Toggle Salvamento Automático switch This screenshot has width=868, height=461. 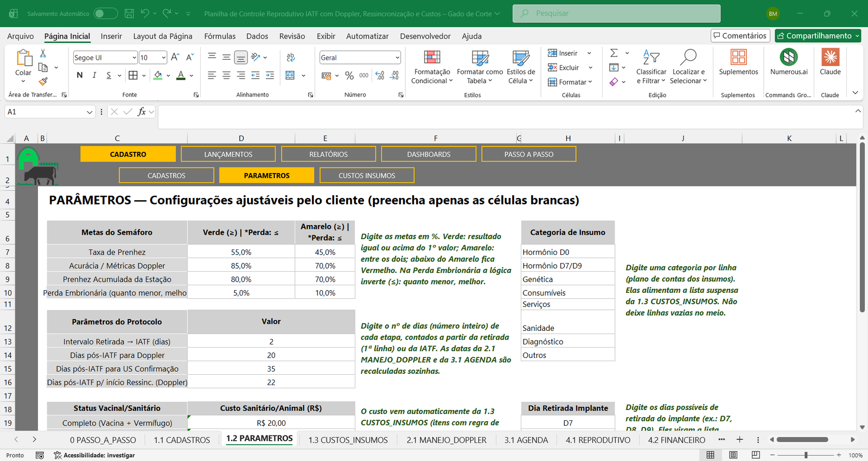tap(106, 14)
